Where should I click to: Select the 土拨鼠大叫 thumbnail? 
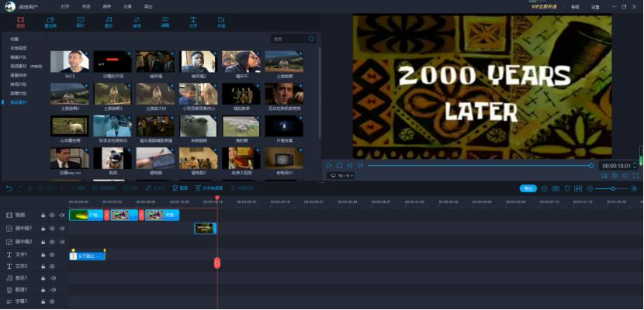click(x=155, y=94)
